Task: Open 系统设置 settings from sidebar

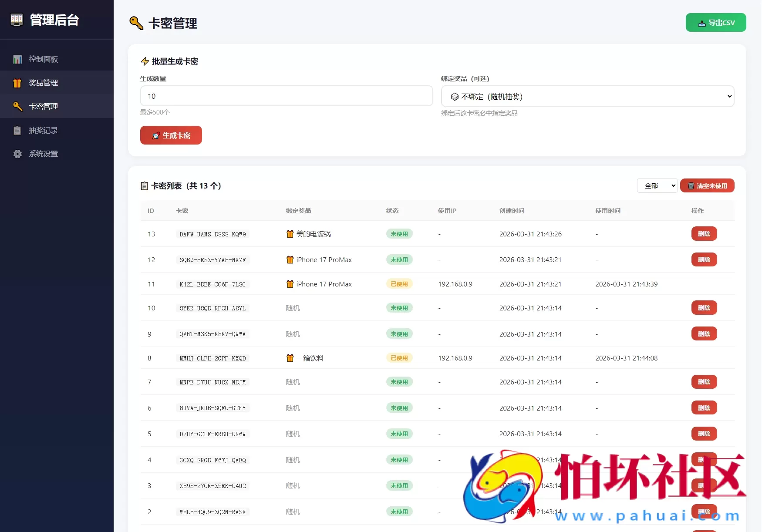Action: tap(43, 154)
